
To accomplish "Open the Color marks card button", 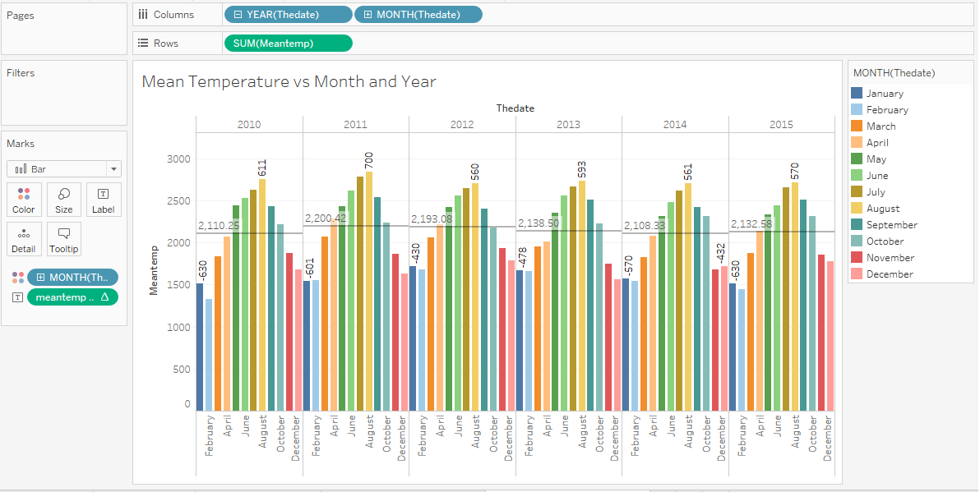I will tap(24, 200).
